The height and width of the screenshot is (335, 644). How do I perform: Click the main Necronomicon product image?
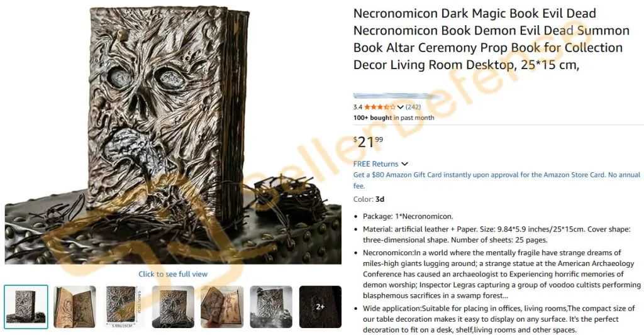[173, 135]
